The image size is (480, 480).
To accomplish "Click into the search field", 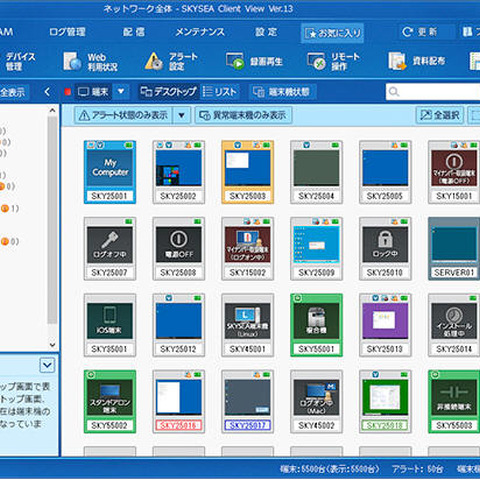I will 433,92.
